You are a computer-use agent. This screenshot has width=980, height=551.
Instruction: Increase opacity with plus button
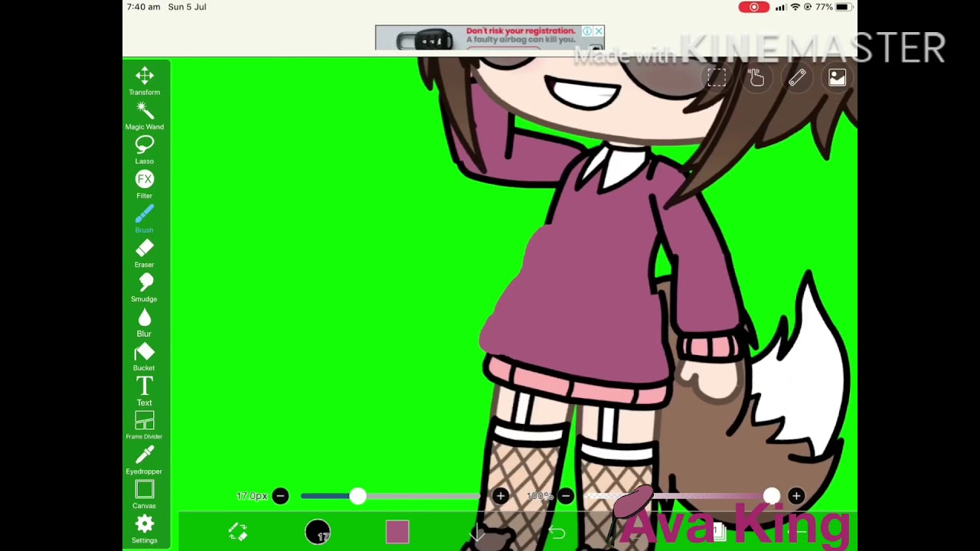tap(796, 497)
